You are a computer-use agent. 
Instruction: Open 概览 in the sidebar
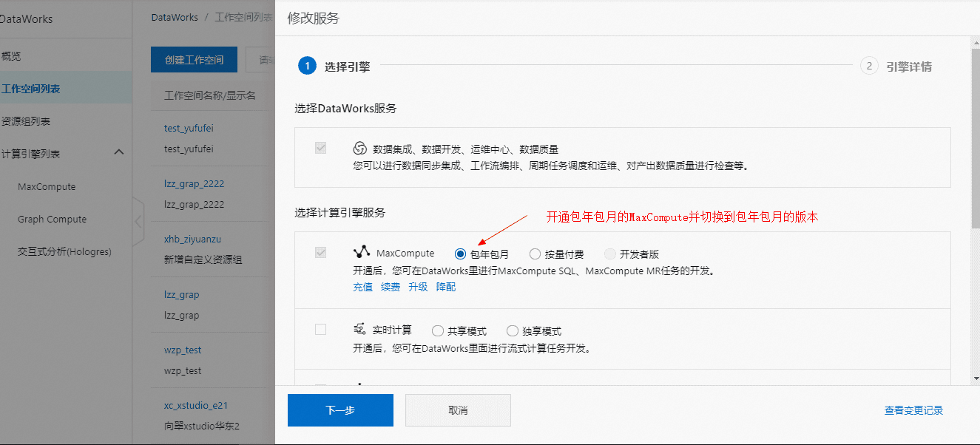click(x=10, y=55)
